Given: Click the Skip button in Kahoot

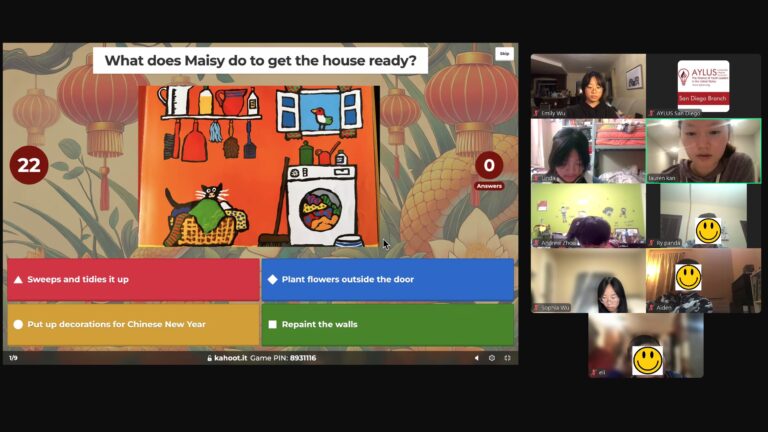Looking at the screenshot, I should point(504,54).
